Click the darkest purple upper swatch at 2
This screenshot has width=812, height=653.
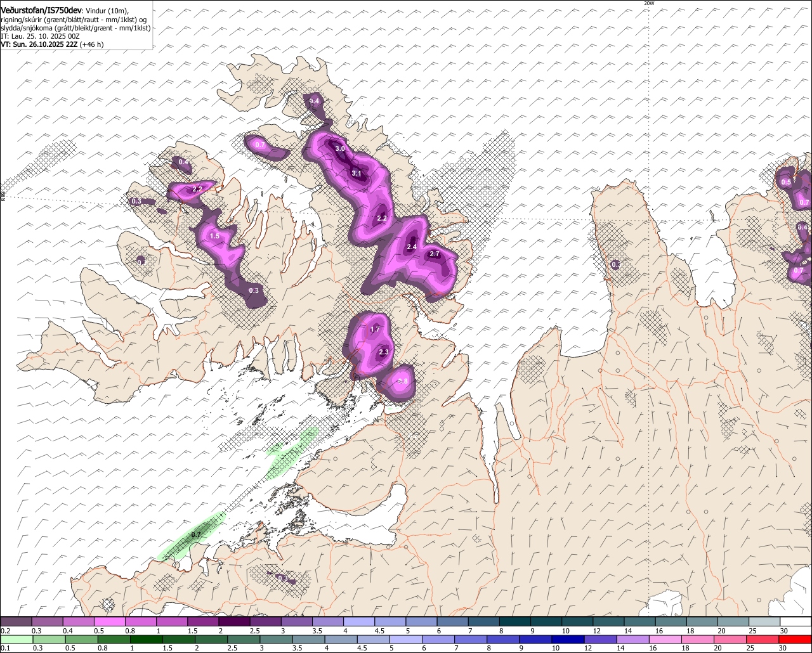pos(235,621)
